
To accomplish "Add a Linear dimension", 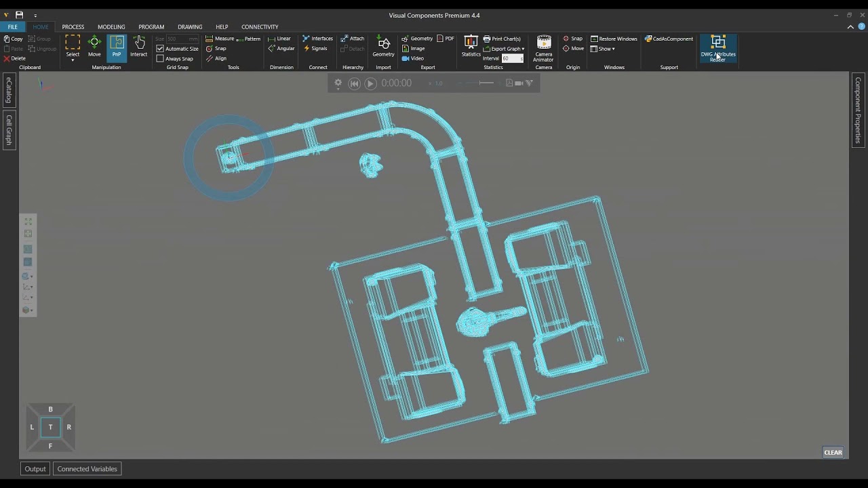I will pyautogui.click(x=279, y=39).
